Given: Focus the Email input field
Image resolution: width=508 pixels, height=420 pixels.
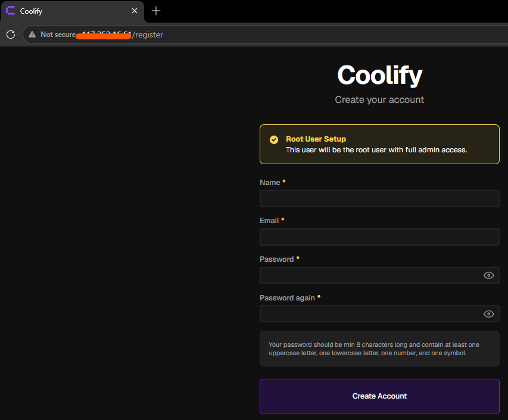Looking at the screenshot, I should pos(379,237).
